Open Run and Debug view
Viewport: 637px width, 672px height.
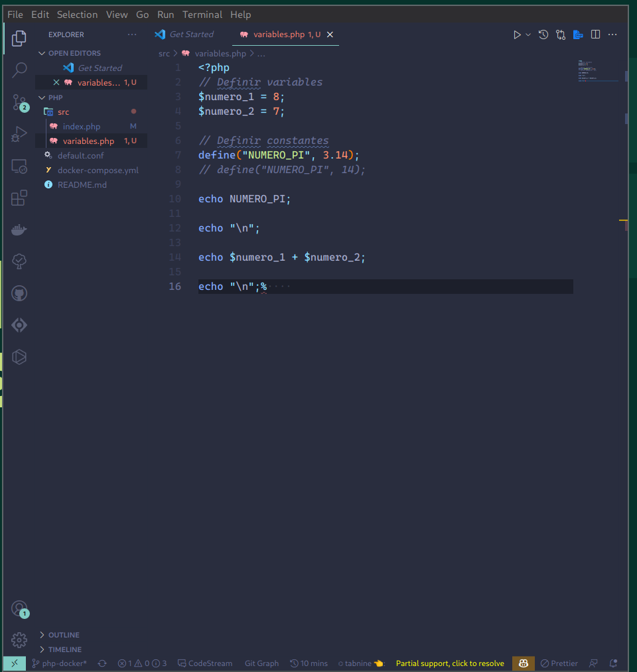19,135
